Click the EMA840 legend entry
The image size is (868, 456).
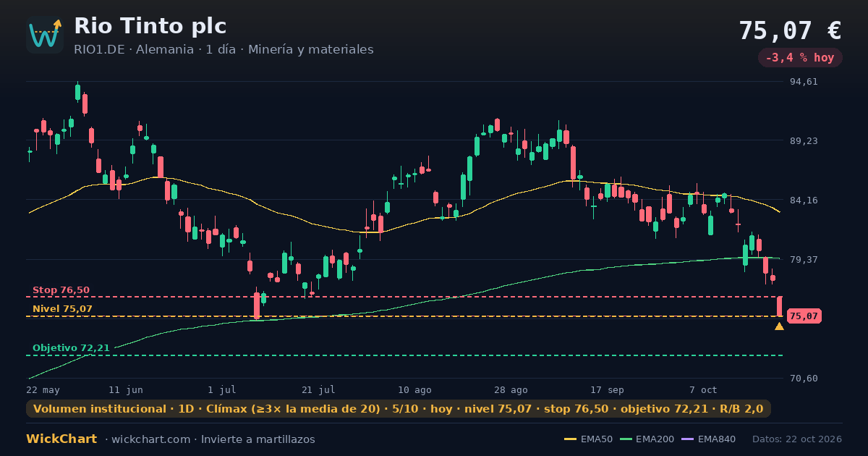click(709, 439)
